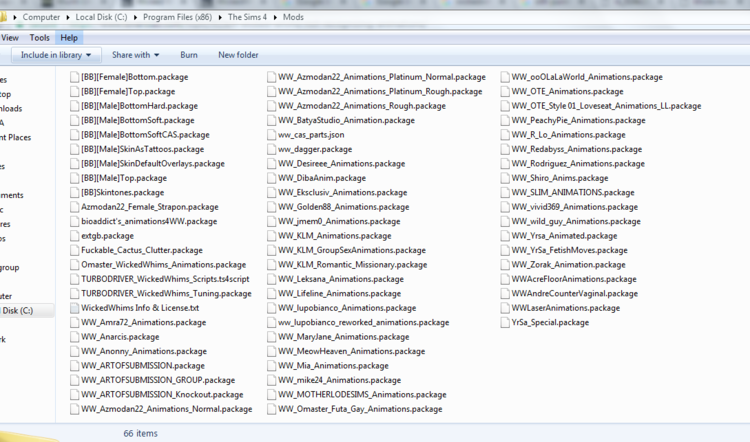Click file icon of ww_dagger.package
Screen dimensions: 750x442
pyautogui.click(x=271, y=149)
